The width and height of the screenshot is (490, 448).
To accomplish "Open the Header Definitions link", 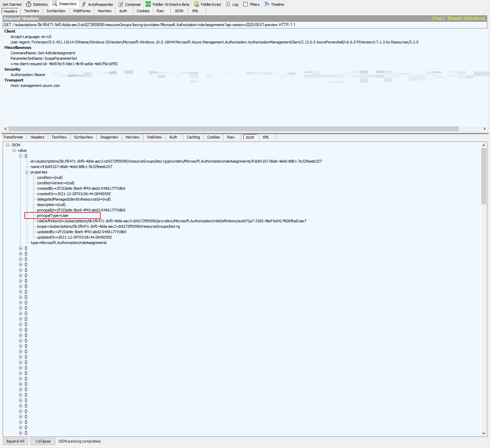I will (x=466, y=18).
